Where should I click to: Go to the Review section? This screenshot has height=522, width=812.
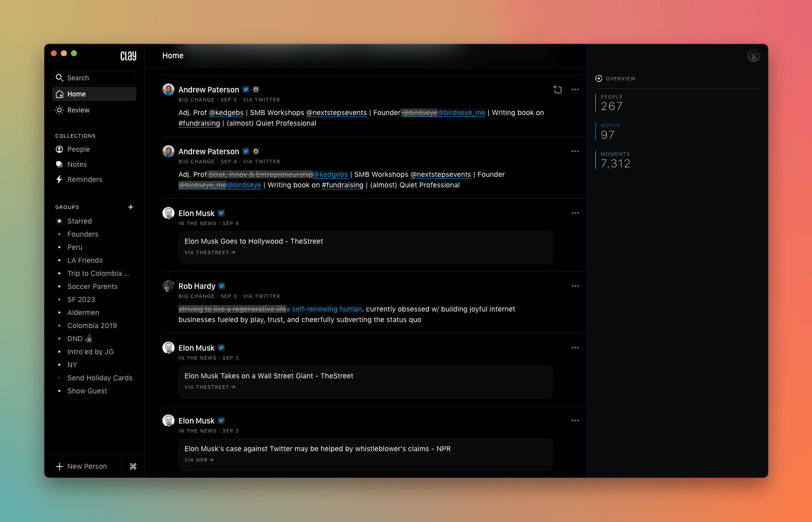pos(78,110)
